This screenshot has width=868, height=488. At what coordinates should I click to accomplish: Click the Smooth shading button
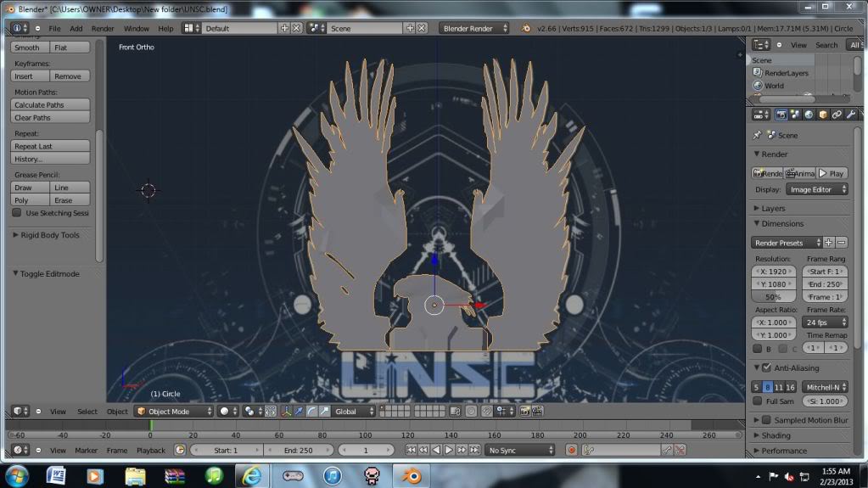pos(30,48)
